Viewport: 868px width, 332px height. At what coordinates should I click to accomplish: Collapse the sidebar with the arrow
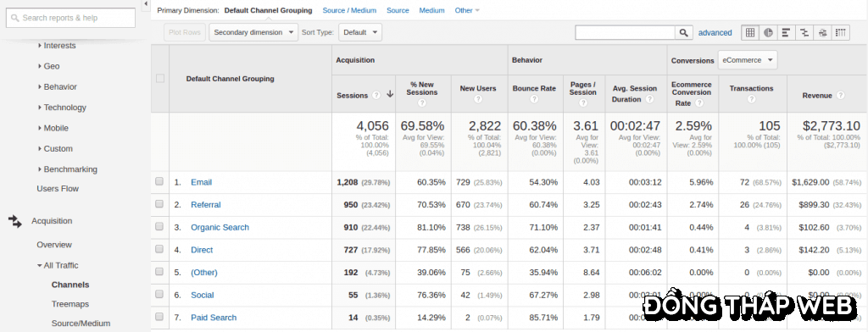click(146, 4)
